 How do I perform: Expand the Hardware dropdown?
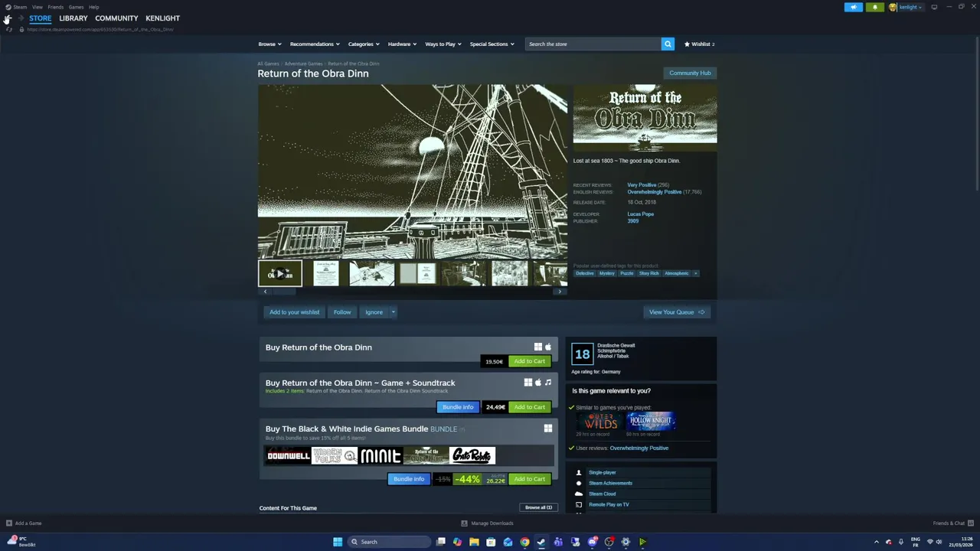point(402,44)
